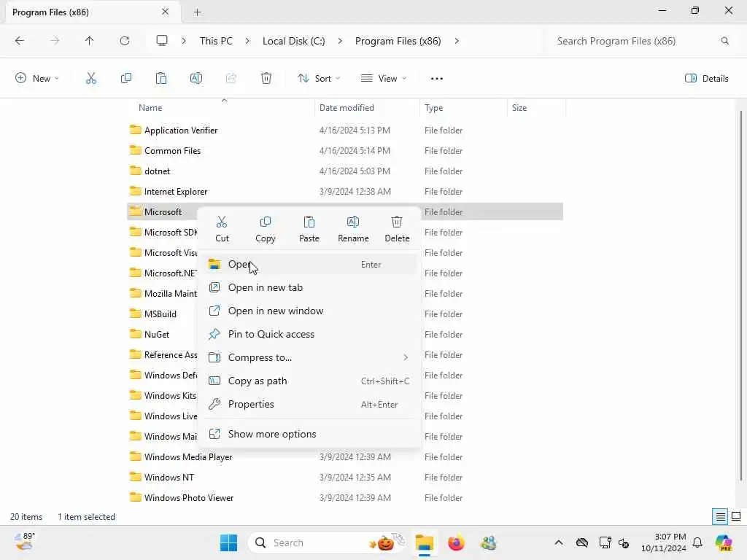Click the Refresh button
747x560 pixels.
point(125,41)
